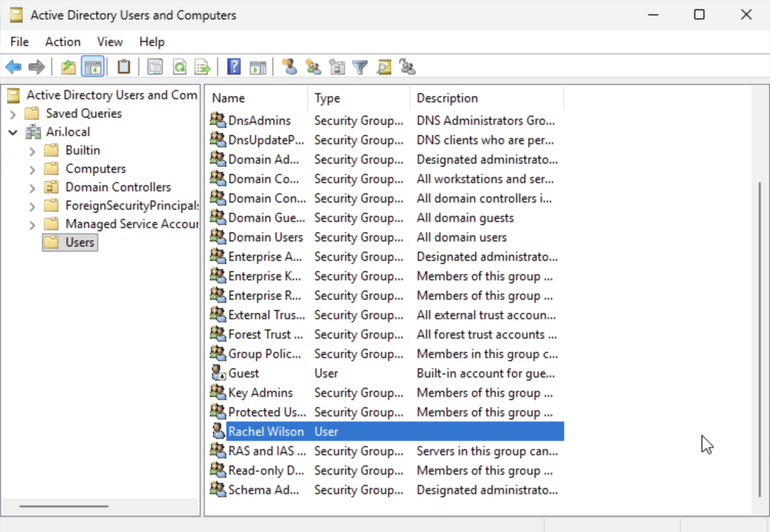Select the Guest user account icon

[x=218, y=373]
